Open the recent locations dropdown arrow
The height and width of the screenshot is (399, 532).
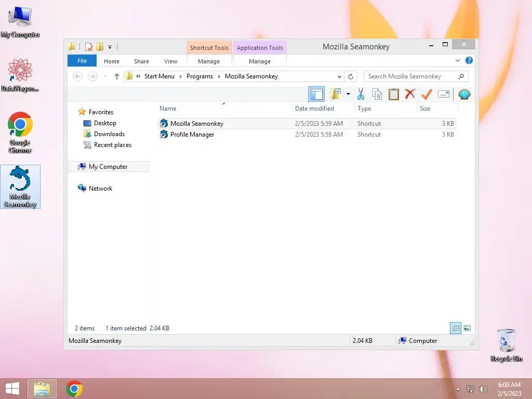point(105,76)
